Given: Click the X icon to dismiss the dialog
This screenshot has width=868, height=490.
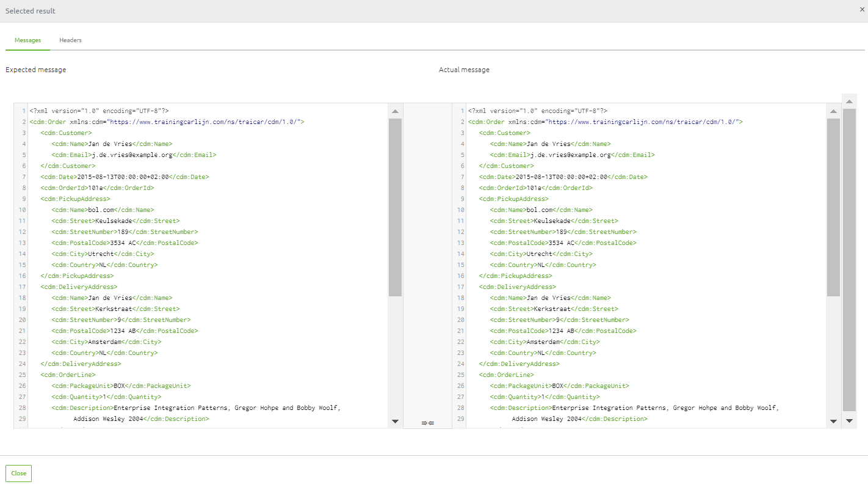Looking at the screenshot, I should tap(861, 10).
